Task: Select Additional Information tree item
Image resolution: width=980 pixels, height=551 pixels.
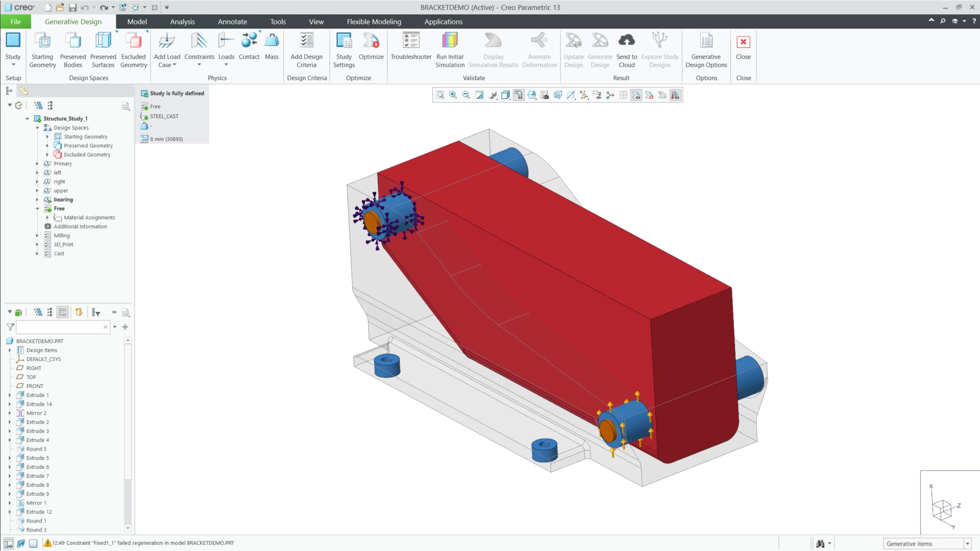Action: 80,227
